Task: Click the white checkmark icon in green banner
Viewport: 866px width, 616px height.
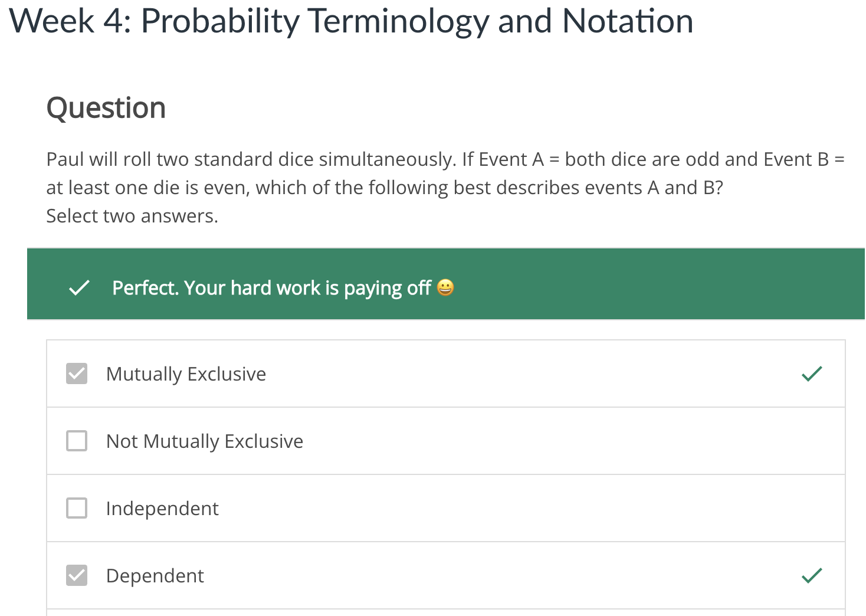Action: point(79,288)
